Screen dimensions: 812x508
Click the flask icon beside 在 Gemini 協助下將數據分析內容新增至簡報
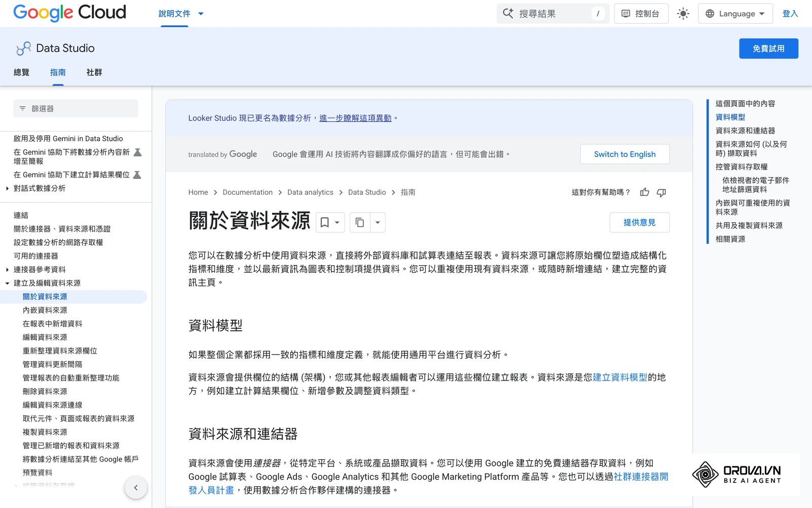pyautogui.click(x=137, y=152)
